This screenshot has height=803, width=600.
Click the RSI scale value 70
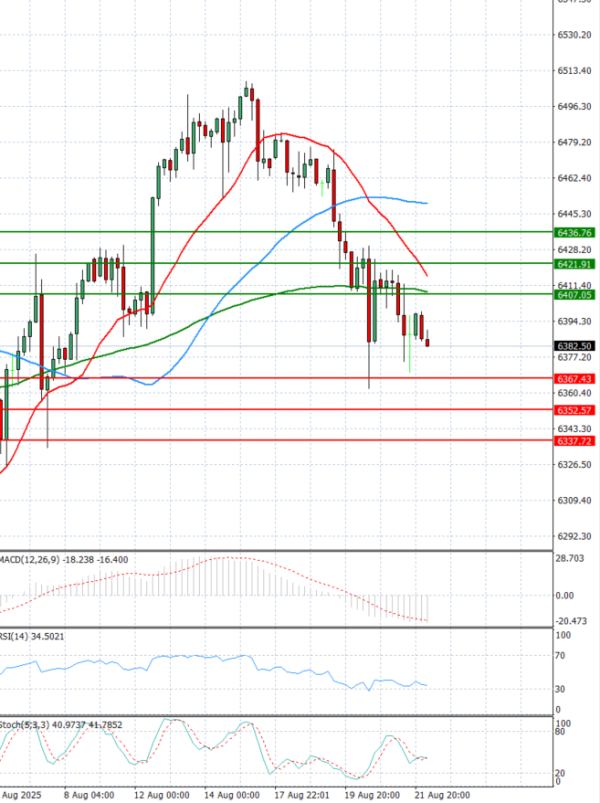tap(561, 656)
